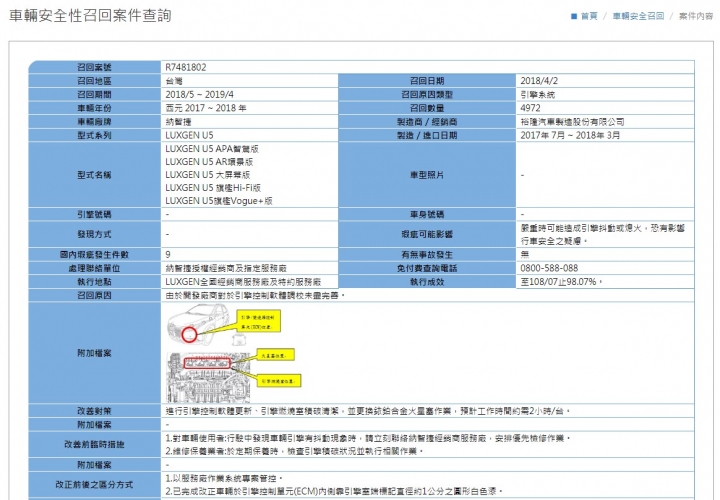Open the engine bay diagram attachment image
Screen dimensions: 720x500
233,376
